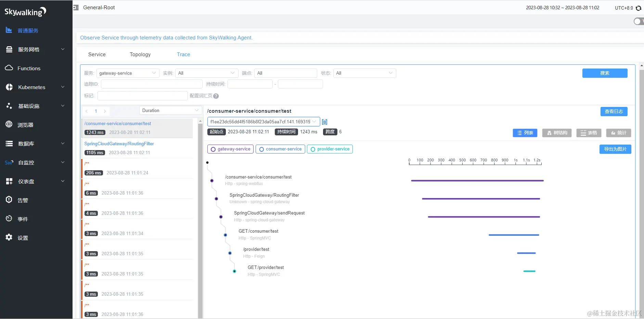Expand the 服务网格 sidebar menu
This screenshot has width=644, height=319.
[63, 49]
